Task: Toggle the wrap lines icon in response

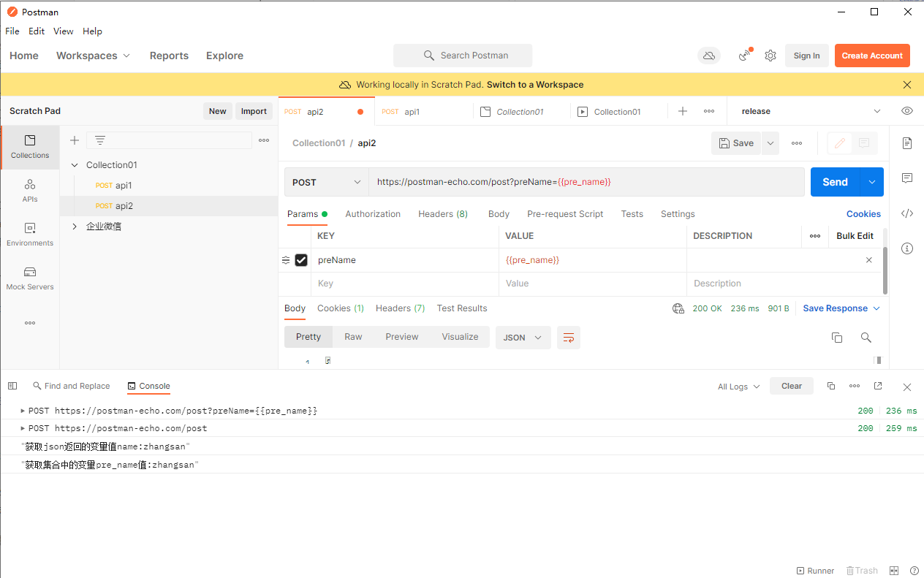Action: point(569,338)
